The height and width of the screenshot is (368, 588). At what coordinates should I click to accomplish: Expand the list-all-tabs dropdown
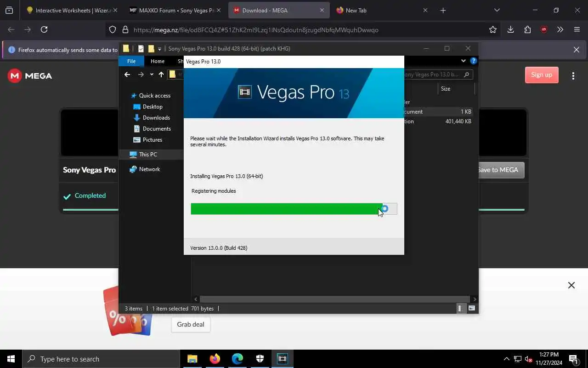[x=497, y=10]
